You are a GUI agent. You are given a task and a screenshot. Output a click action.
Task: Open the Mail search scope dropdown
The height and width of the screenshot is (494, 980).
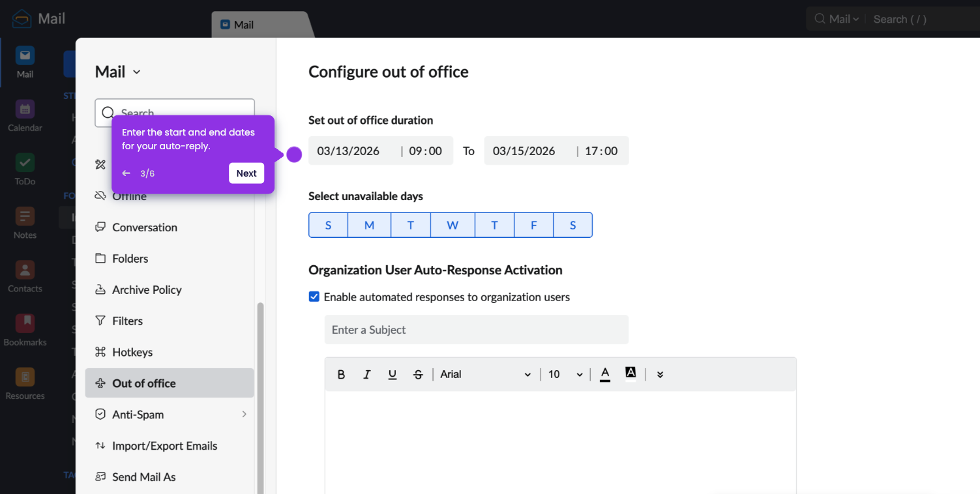(x=844, y=19)
